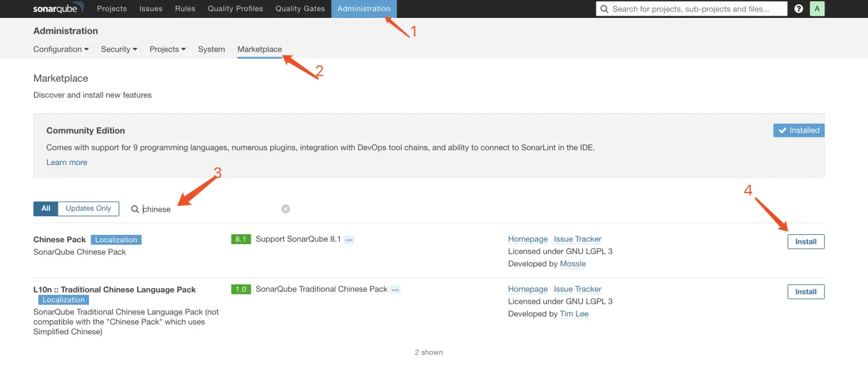Clear the chinese search text with X icon
Viewport: 868px width, 369px height.
(285, 209)
